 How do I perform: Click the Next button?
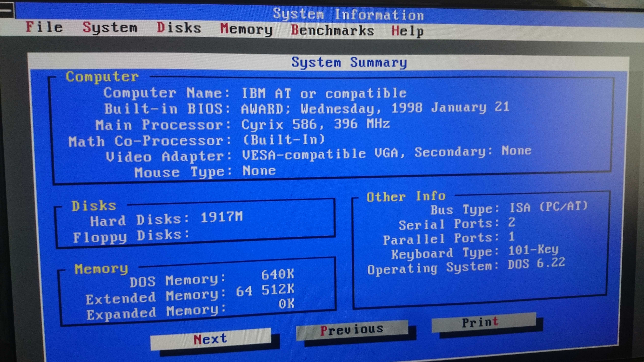[210, 339]
